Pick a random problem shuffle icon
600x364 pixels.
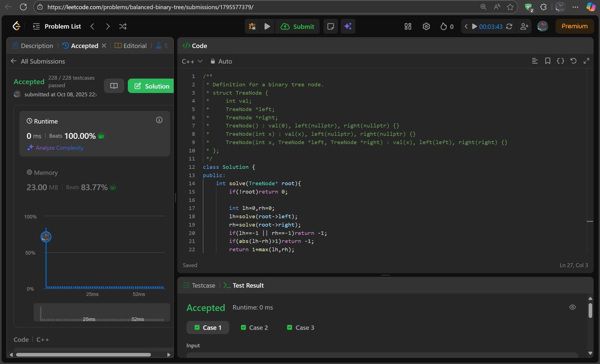click(123, 26)
